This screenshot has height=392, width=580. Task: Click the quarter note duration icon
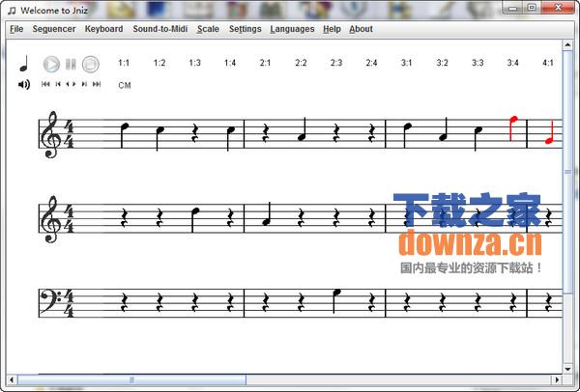click(x=23, y=63)
